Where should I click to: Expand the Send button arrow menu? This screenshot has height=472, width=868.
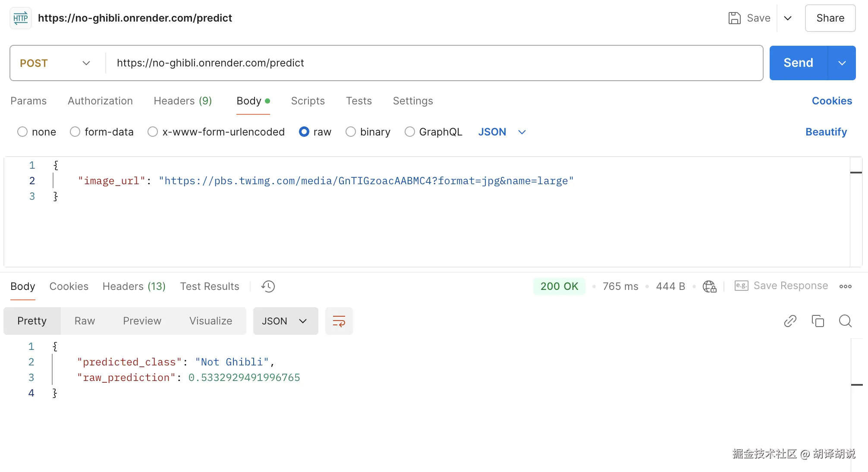click(842, 63)
